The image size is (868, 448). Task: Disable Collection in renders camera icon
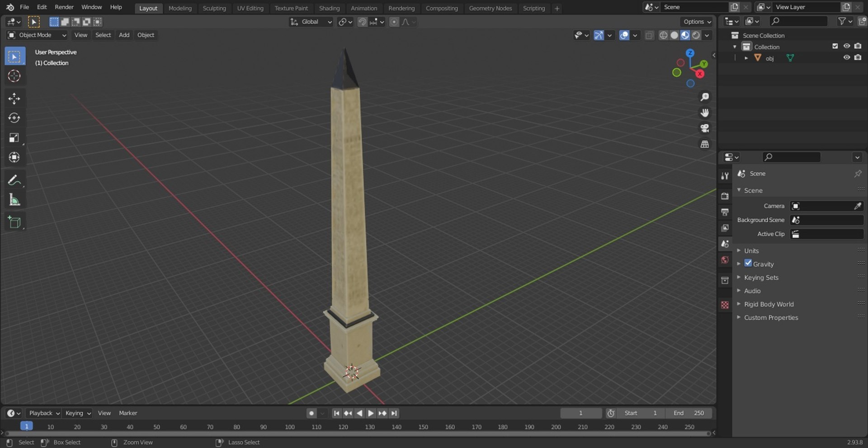(x=858, y=46)
